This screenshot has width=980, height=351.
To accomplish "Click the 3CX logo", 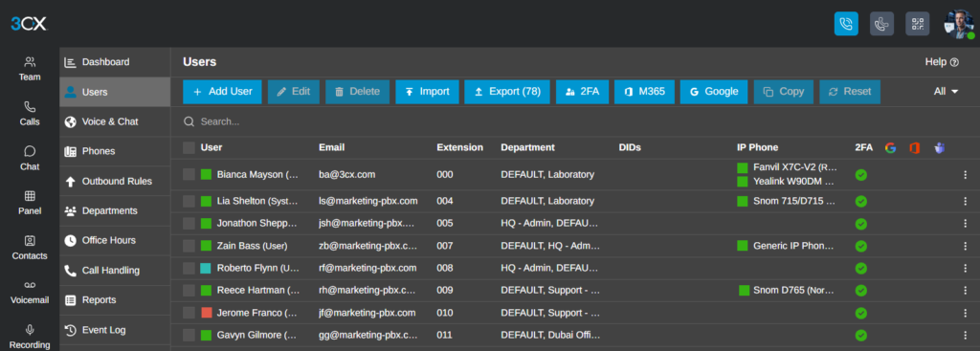I will point(29,24).
